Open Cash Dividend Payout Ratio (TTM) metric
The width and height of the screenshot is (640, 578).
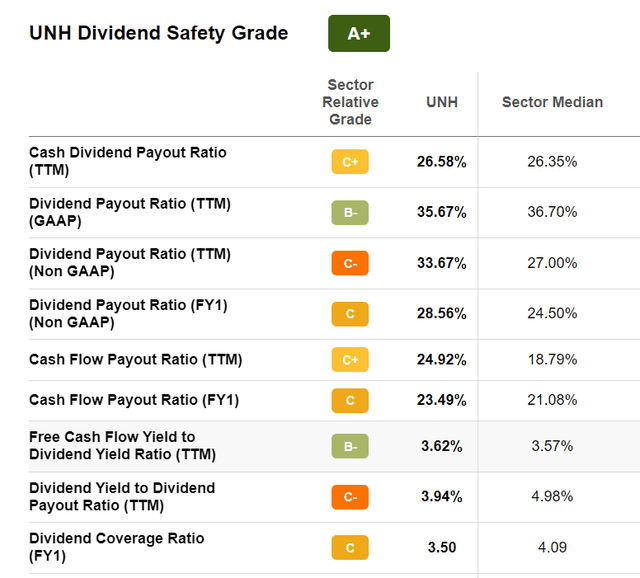(128, 161)
